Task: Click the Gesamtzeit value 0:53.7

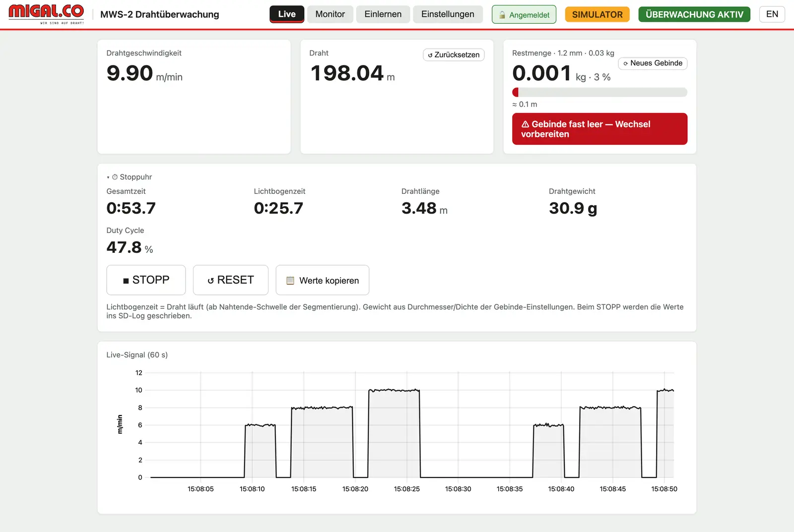Action: tap(131, 208)
